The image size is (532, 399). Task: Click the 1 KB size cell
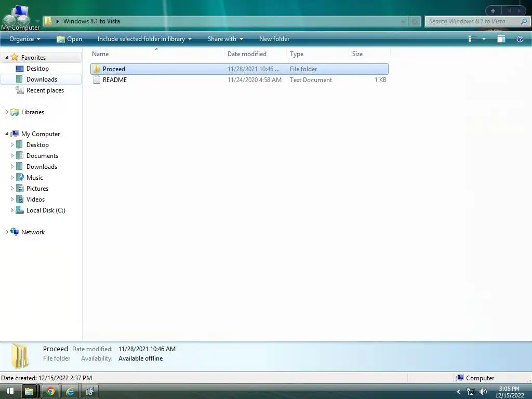380,80
